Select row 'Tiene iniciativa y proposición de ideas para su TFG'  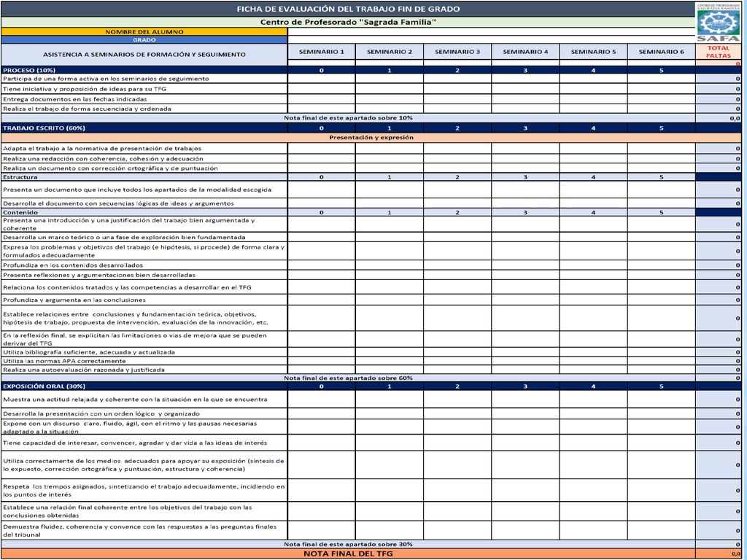pyautogui.click(x=371, y=89)
